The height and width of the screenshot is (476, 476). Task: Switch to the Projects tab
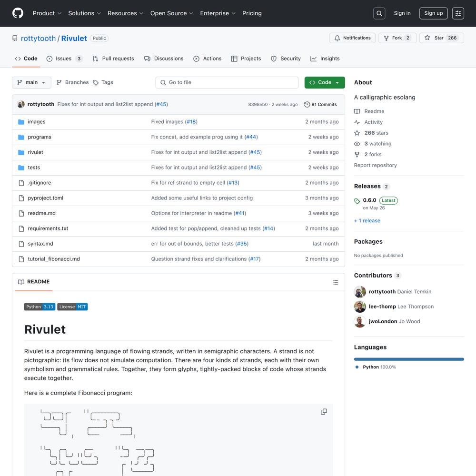(x=246, y=59)
